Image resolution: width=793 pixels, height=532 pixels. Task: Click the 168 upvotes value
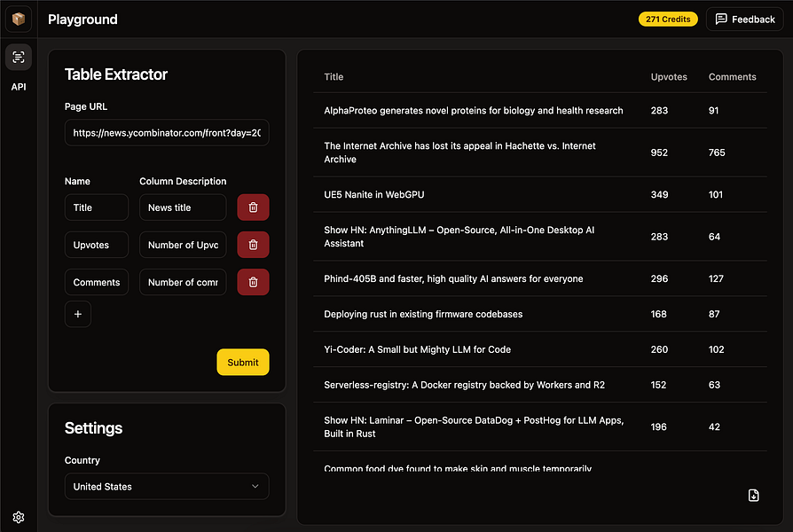point(659,314)
